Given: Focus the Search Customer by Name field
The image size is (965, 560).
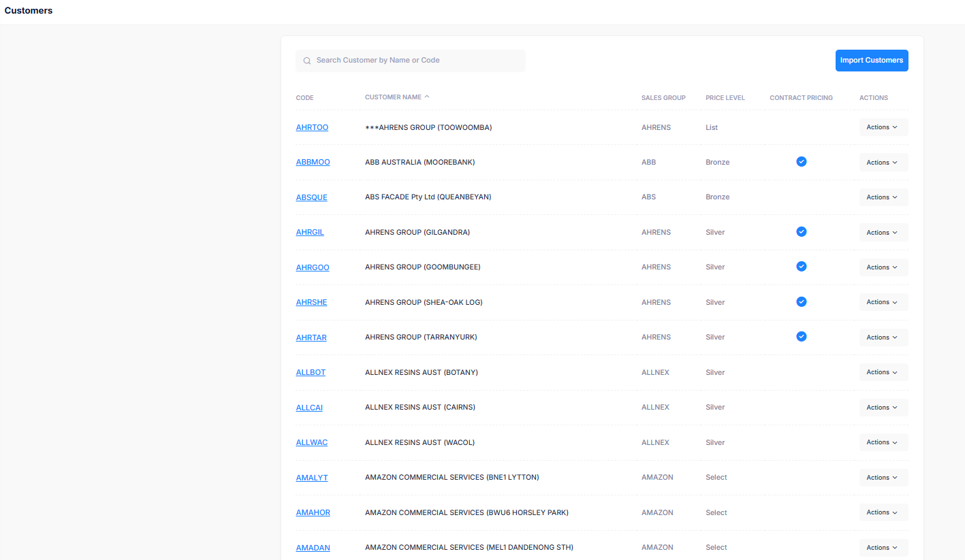Looking at the screenshot, I should [415, 61].
